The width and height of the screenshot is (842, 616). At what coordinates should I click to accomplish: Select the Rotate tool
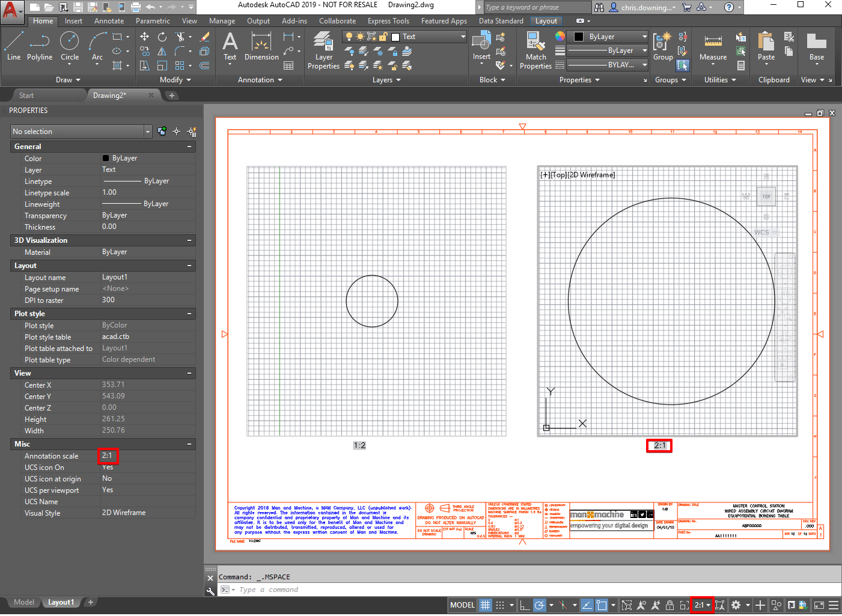162,37
